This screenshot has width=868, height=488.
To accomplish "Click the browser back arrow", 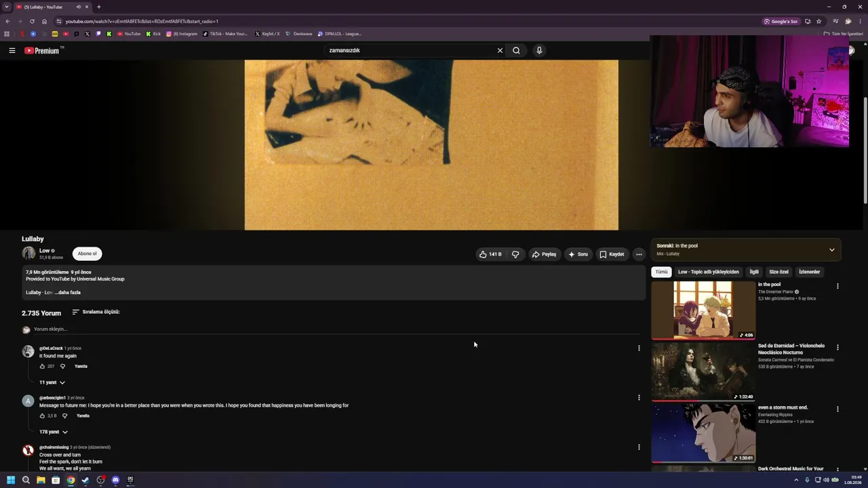I will [7, 21].
